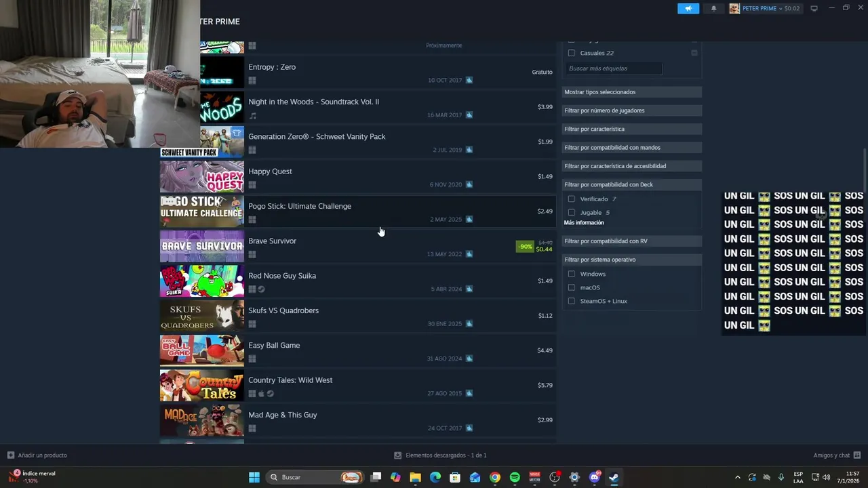Click the Steam page vertical scrollbar
Viewport: 868px width, 488px height.
[865, 171]
